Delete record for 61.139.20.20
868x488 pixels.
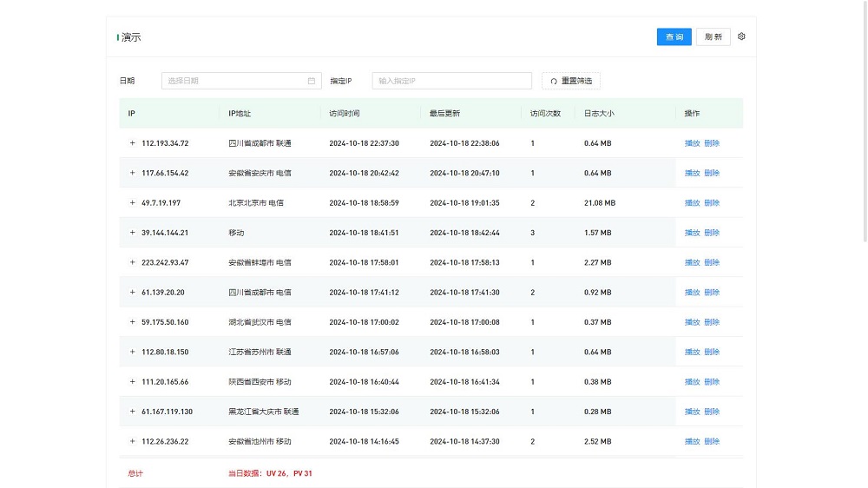712,293
